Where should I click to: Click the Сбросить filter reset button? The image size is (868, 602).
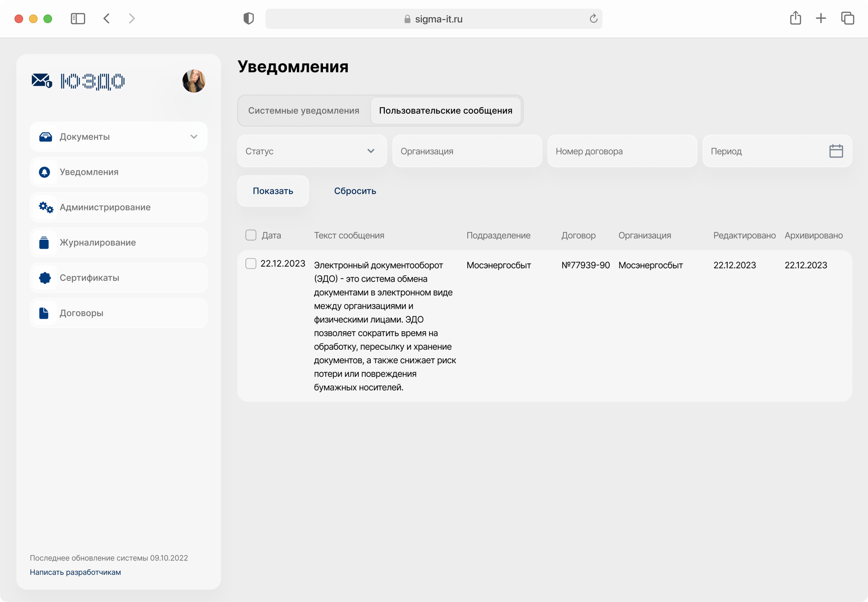click(x=355, y=191)
